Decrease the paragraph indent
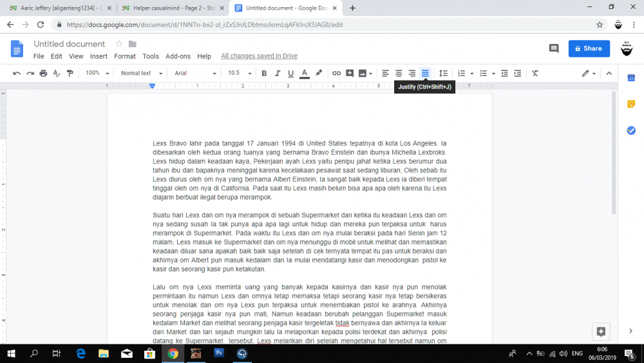The width and height of the screenshot is (644, 363). pyautogui.click(x=504, y=73)
